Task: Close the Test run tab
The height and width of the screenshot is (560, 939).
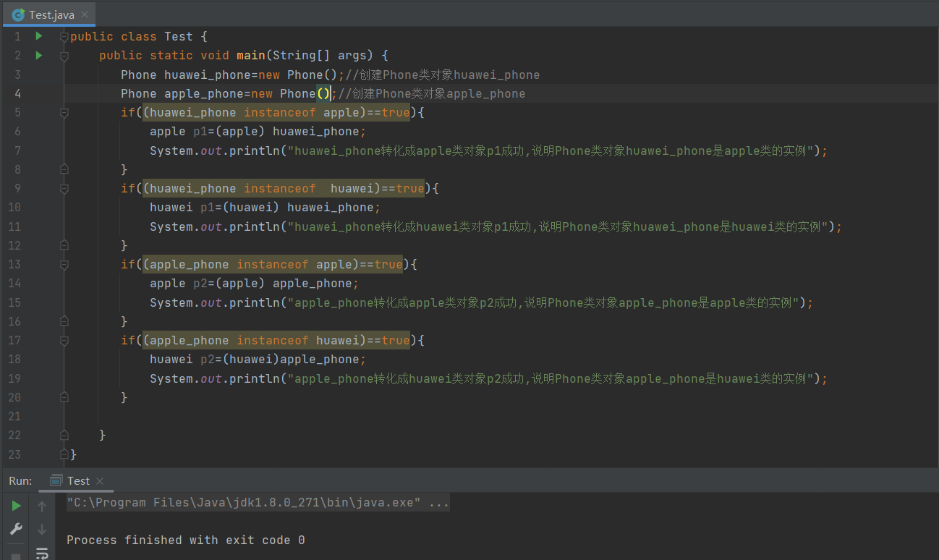Action: tap(100, 481)
